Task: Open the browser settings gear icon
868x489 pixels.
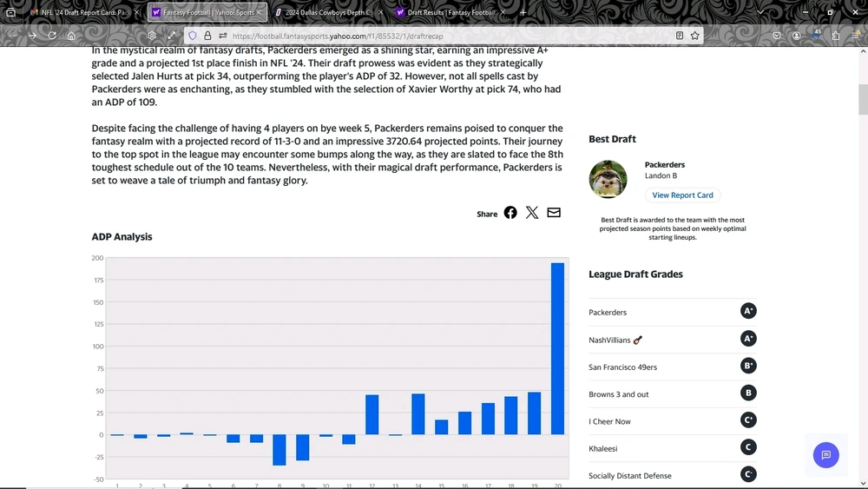Action: pos(152,36)
